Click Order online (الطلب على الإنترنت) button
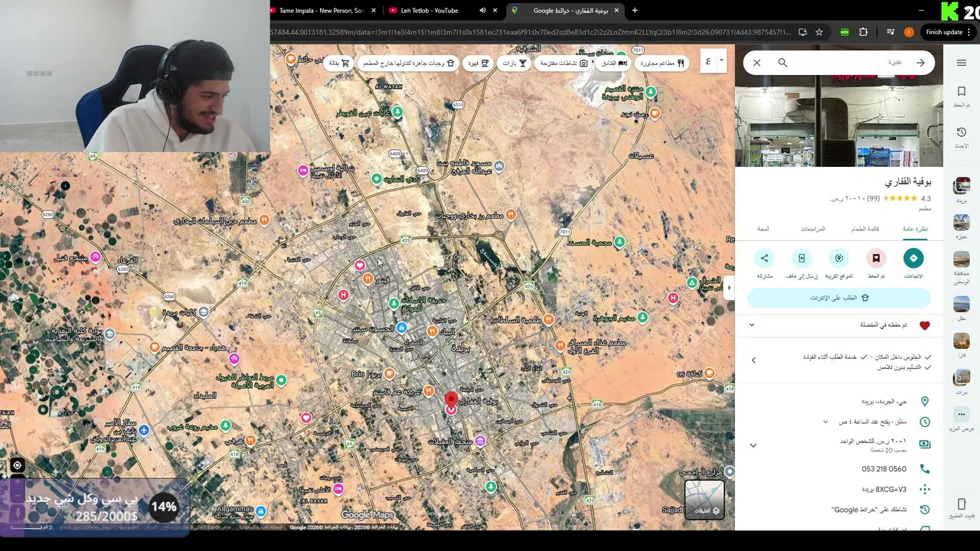 [x=839, y=298]
